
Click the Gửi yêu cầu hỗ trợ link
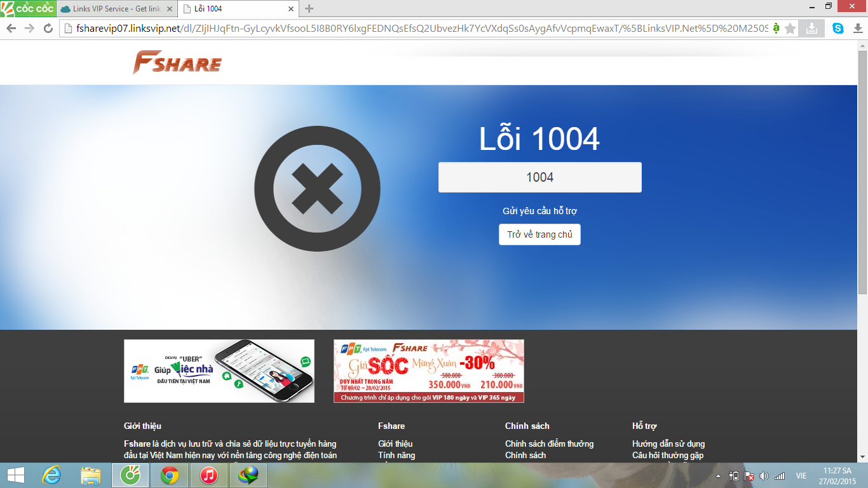coord(539,211)
